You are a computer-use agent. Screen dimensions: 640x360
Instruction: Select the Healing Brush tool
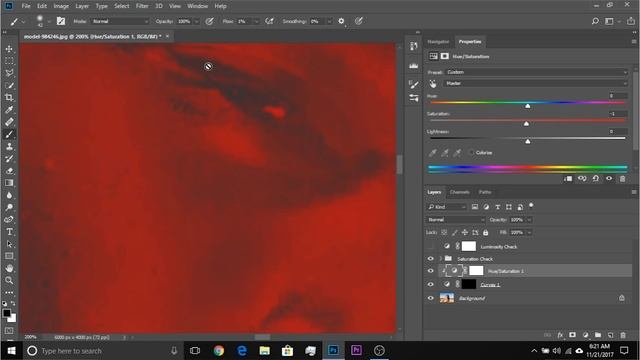coord(9,122)
